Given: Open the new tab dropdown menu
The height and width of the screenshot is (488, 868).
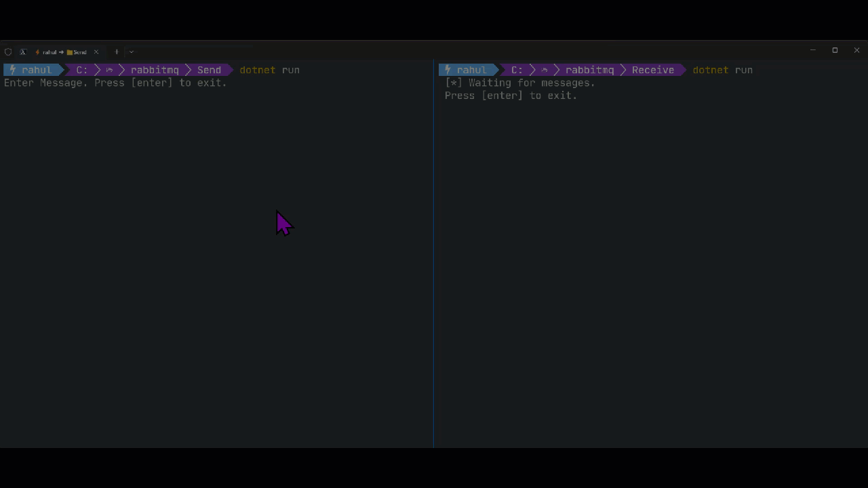Looking at the screenshot, I should point(131,52).
